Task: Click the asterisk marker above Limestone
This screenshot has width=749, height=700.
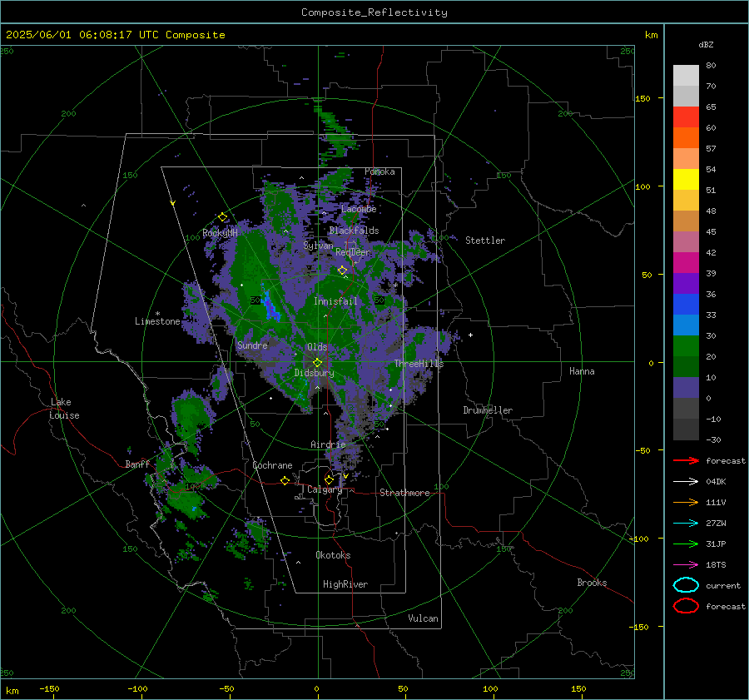Action: 158,314
